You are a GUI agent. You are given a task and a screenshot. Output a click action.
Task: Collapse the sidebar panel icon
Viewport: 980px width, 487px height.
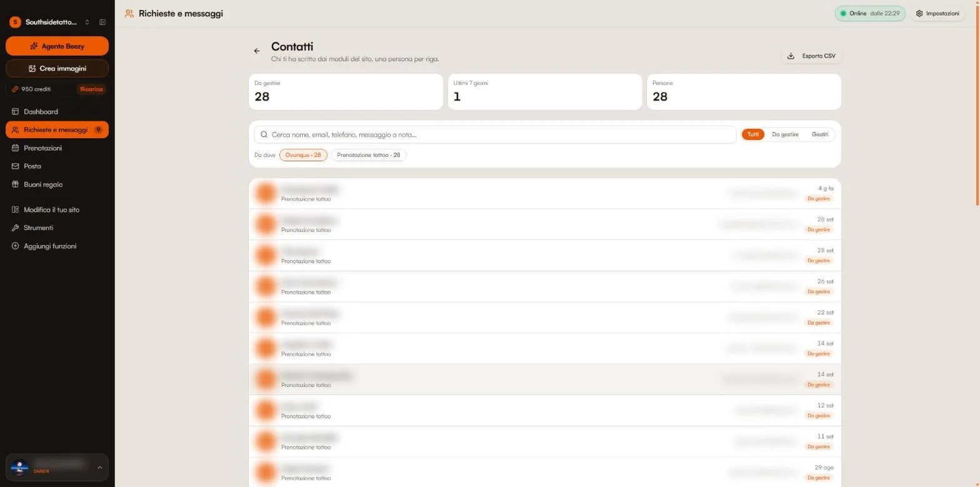click(102, 23)
